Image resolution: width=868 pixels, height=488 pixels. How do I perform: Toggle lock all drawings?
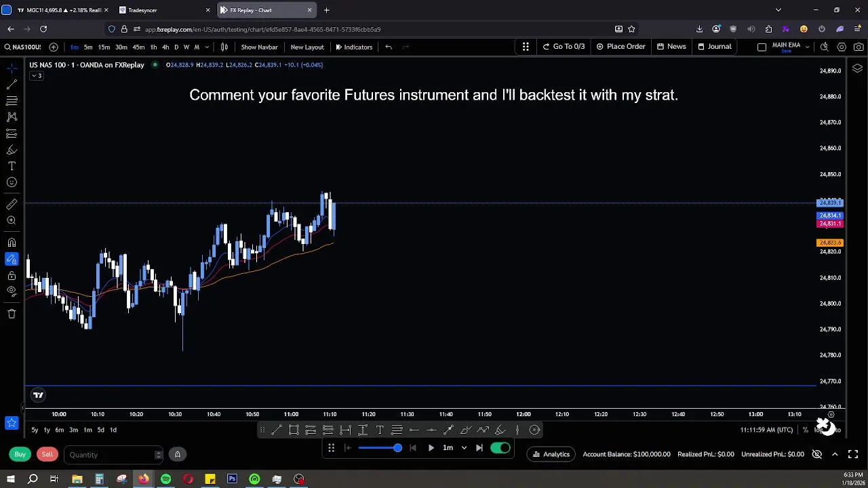point(12,275)
